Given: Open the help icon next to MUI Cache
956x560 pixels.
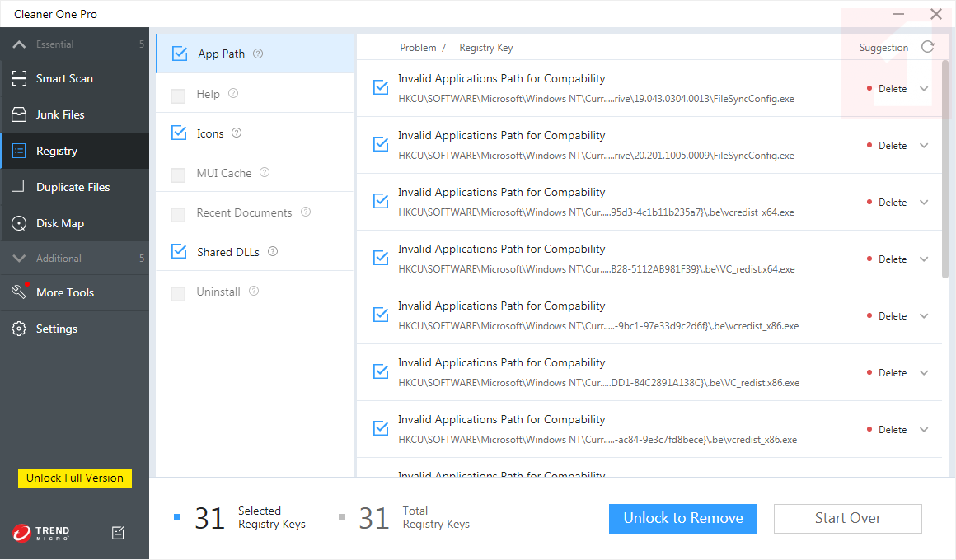Looking at the screenshot, I should [265, 172].
